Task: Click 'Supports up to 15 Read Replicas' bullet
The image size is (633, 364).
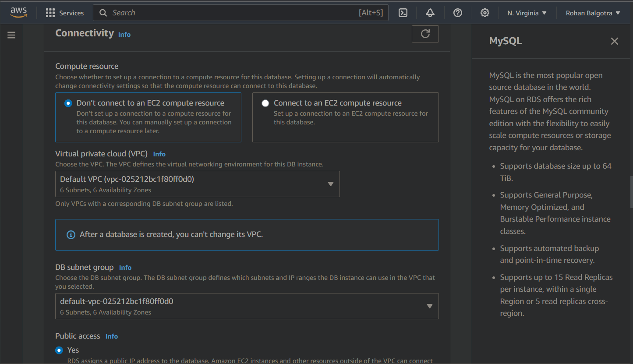Action: coord(556,295)
